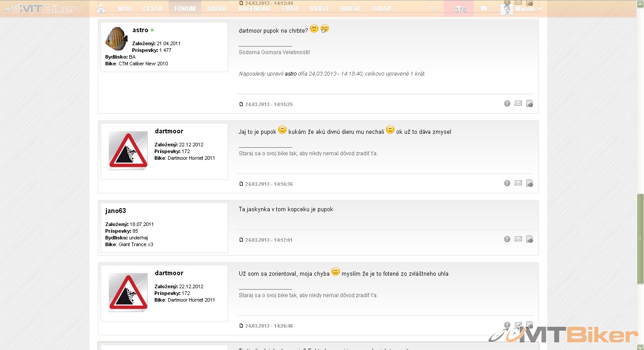Click astro's fish avatar thumbnail
The height and width of the screenshot is (350, 644).
click(x=116, y=38)
